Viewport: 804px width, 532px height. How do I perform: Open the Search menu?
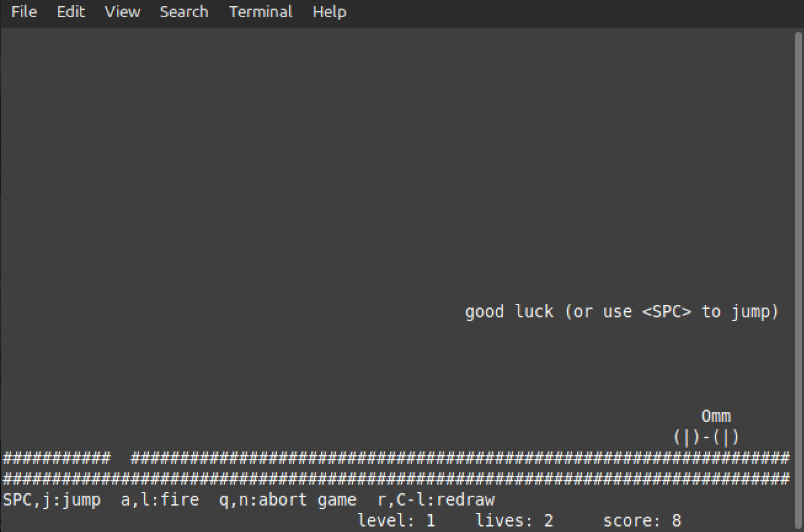pos(184,12)
